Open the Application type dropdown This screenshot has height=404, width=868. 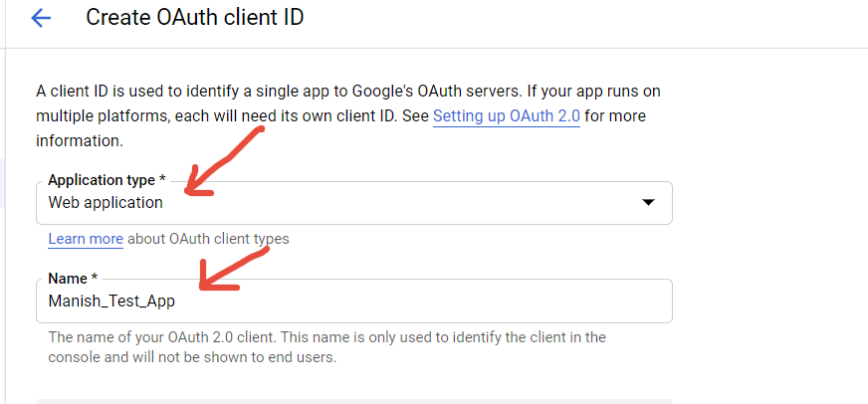[x=353, y=203]
